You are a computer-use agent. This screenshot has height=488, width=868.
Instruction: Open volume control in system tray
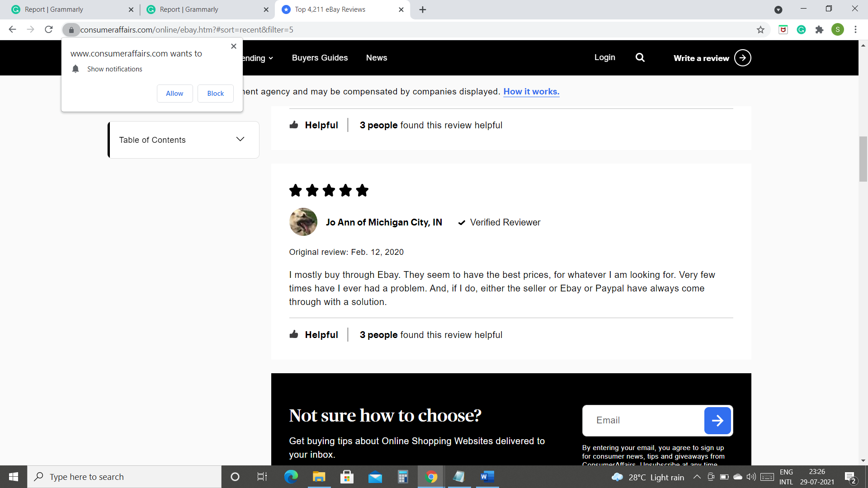[751, 477]
